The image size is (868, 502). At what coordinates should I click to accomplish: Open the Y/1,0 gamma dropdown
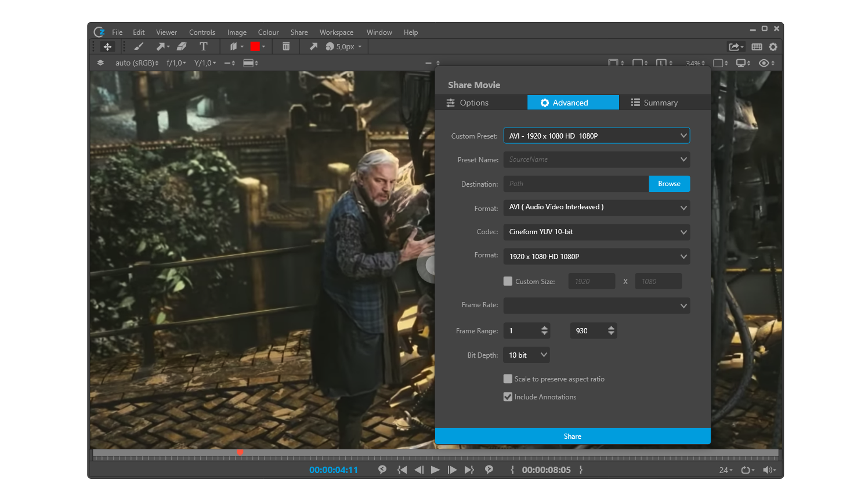(205, 63)
